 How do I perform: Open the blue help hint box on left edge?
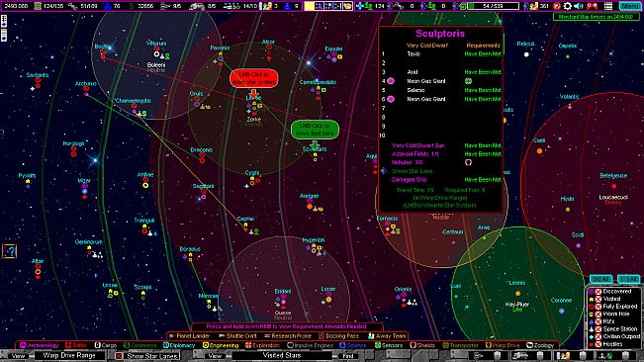coord(9,251)
